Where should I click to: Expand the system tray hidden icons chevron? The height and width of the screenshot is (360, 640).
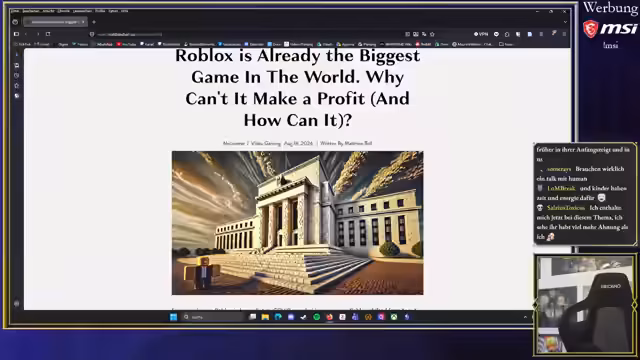tap(525, 317)
